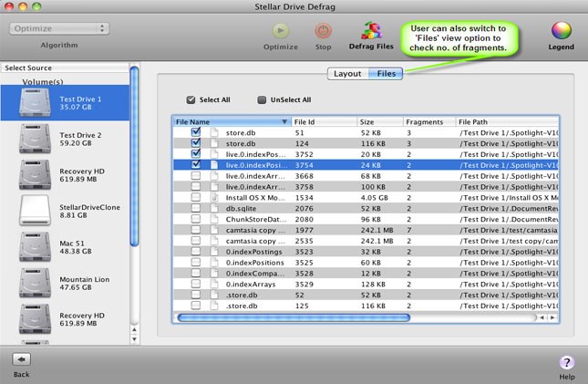Switch to the Files tab
Viewport: 588px width, 384px height.
click(386, 74)
